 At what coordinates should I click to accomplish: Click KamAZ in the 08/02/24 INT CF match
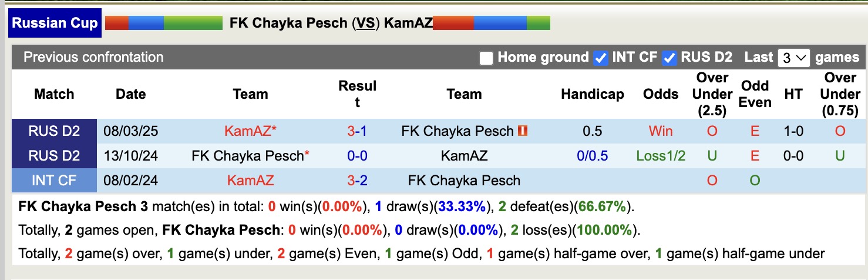[251, 181]
